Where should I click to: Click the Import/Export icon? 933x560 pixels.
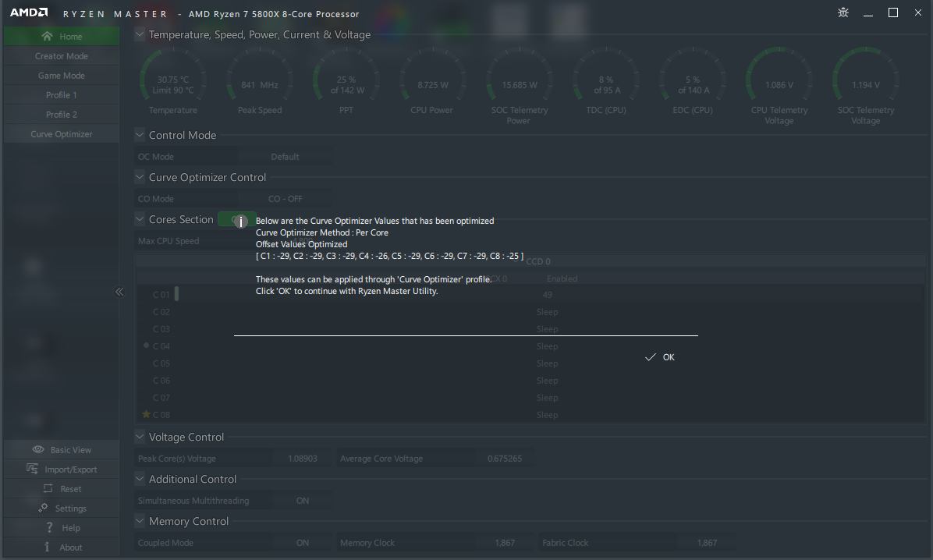point(32,469)
